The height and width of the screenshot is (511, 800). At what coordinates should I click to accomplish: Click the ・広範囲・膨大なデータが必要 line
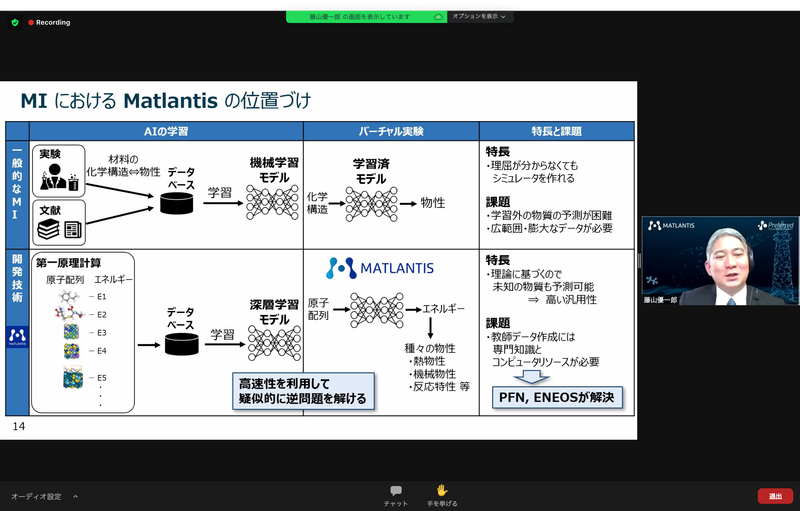(x=549, y=228)
